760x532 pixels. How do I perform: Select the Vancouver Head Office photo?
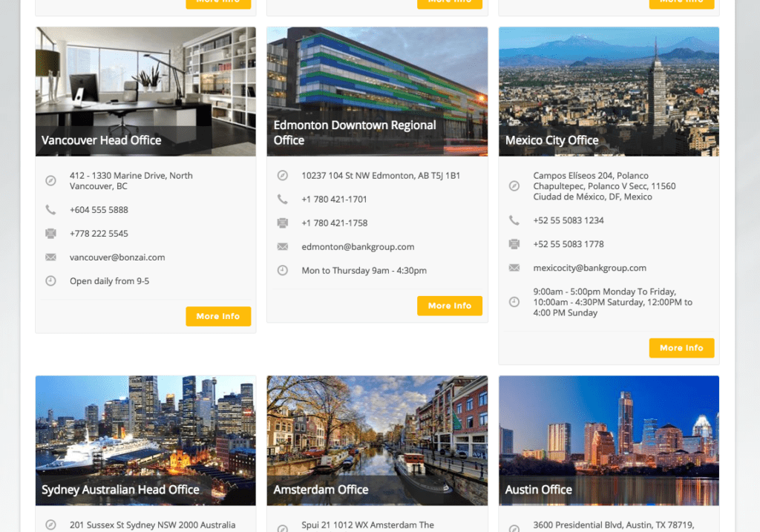(x=145, y=82)
